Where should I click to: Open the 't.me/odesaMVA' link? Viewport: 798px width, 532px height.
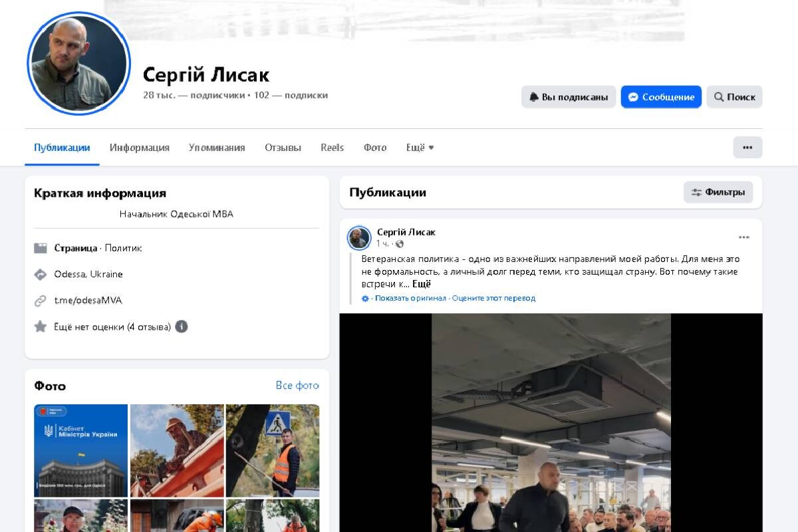tap(88, 301)
